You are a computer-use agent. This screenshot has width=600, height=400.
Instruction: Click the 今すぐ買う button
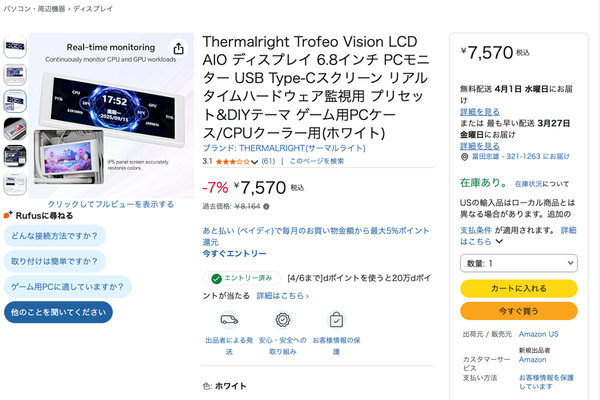tap(518, 310)
